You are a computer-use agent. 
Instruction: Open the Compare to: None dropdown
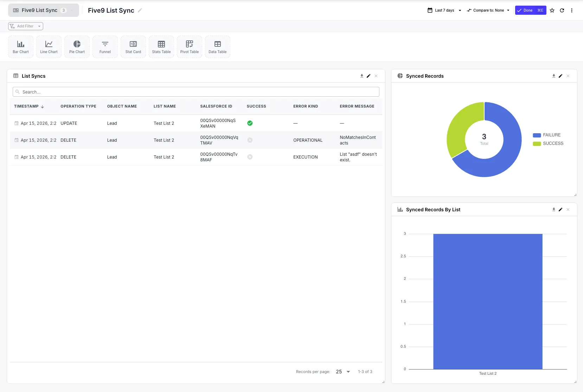coord(488,10)
